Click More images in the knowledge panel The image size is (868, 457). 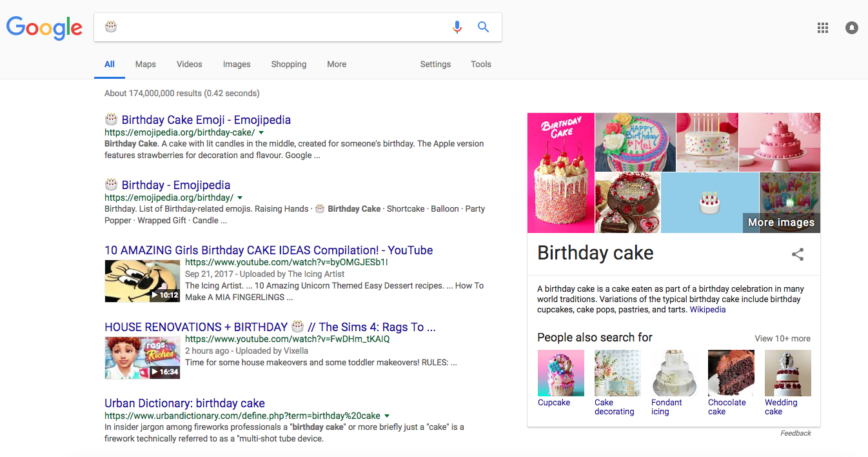click(x=781, y=223)
